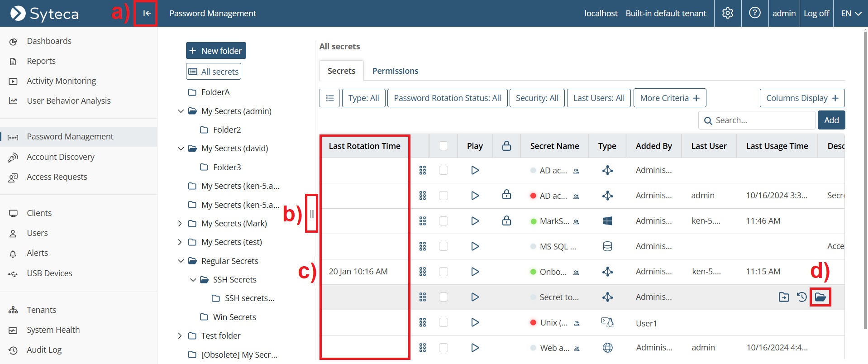Viewport: 868px width, 364px height.
Task: Click the history clock icon on the highlighted row
Action: coord(801,297)
